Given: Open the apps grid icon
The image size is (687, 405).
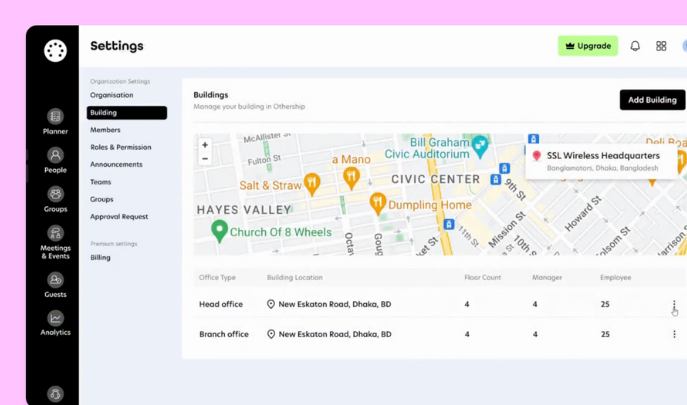Looking at the screenshot, I should point(661,46).
